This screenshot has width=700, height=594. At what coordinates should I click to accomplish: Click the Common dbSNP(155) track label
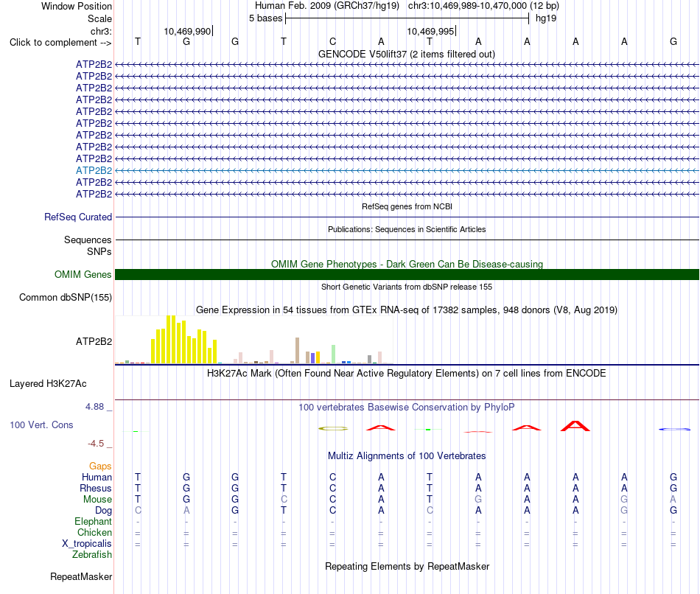pyautogui.click(x=65, y=298)
